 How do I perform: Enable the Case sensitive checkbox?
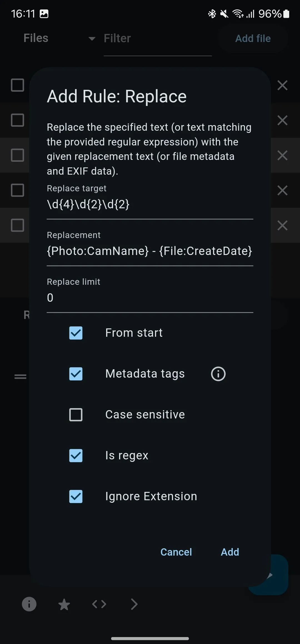76,415
